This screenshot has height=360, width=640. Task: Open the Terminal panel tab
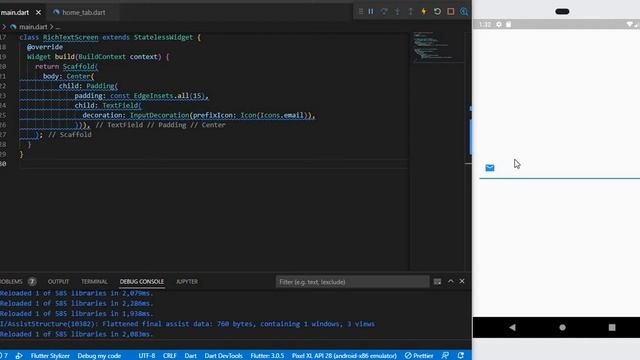(x=94, y=282)
